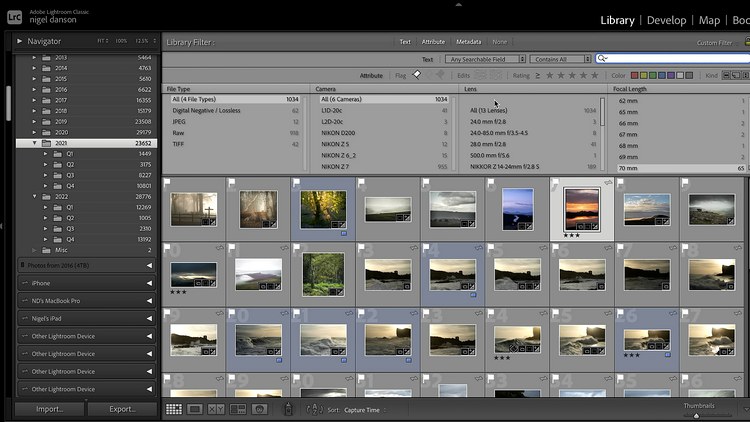Viewport: 750px width, 422px height.
Task: Expand ND's MacBook Pro section
Action: (149, 301)
